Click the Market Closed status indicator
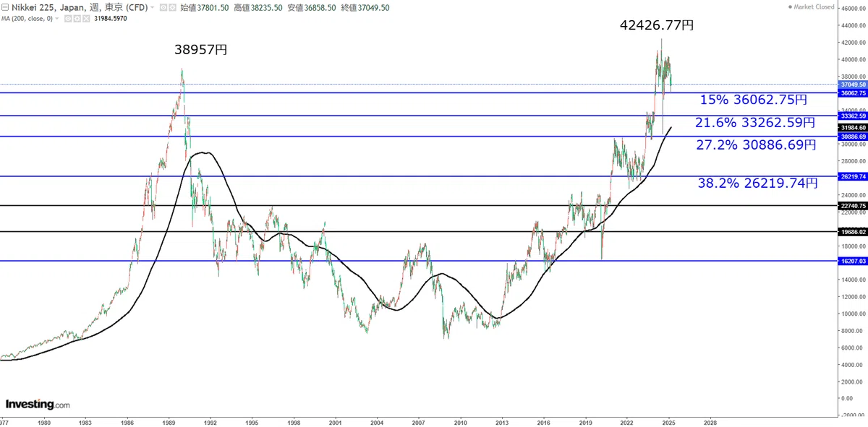The width and height of the screenshot is (868, 427). [x=810, y=7]
